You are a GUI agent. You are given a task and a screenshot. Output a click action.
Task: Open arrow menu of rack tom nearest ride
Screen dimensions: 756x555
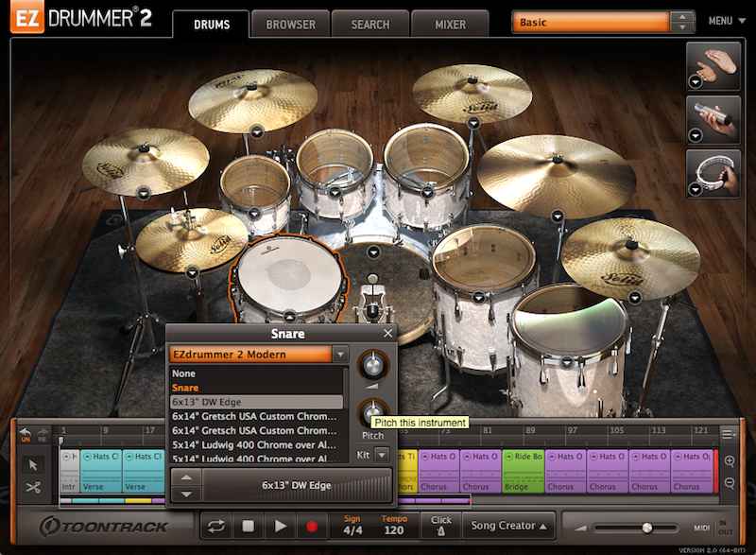(x=427, y=194)
